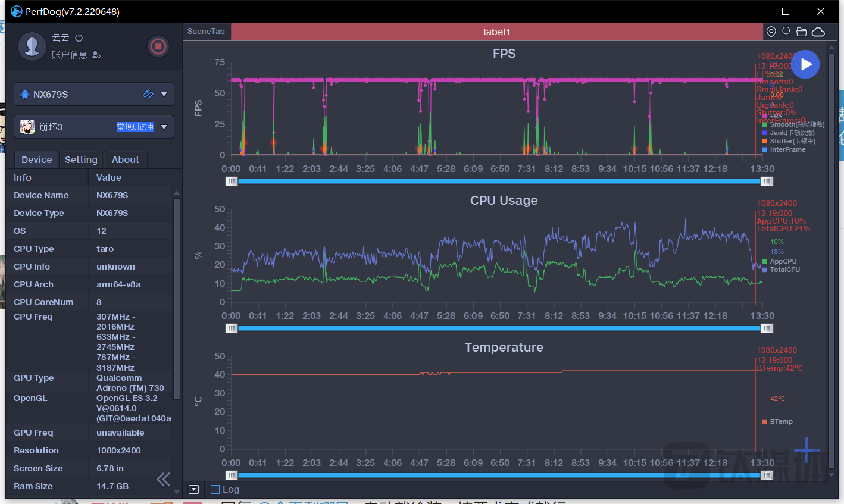Viewport: 844px width, 504px height.
Task: Click the FPS chart left range handle
Action: 232,181
